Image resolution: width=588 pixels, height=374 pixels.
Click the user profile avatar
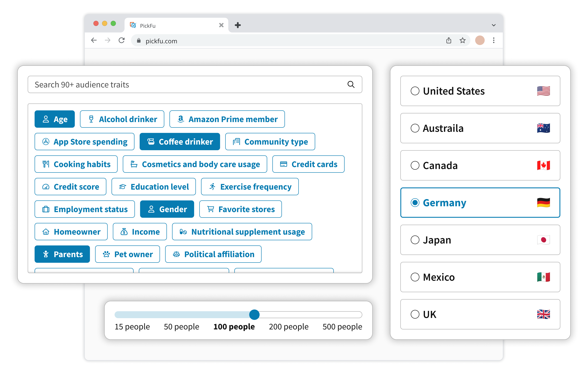480,41
